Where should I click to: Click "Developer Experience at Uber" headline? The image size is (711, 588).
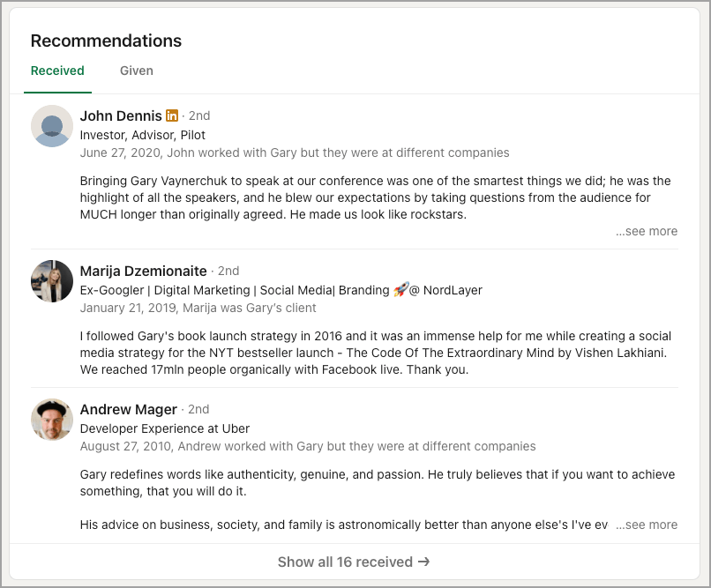[x=165, y=428]
